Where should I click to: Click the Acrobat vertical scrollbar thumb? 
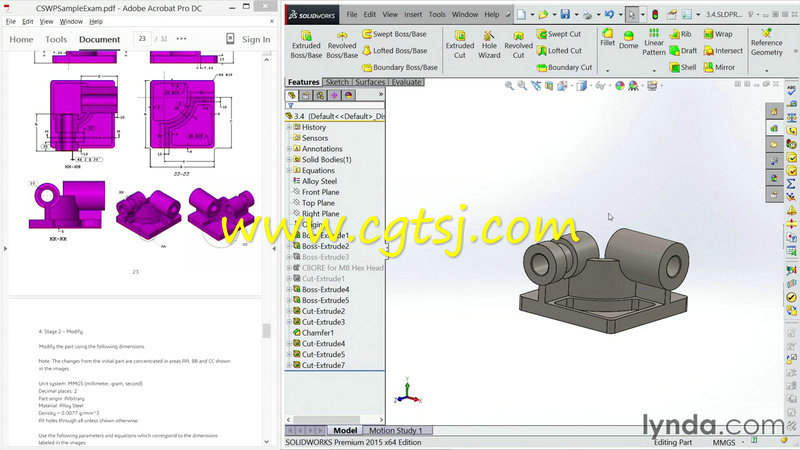(x=266, y=331)
